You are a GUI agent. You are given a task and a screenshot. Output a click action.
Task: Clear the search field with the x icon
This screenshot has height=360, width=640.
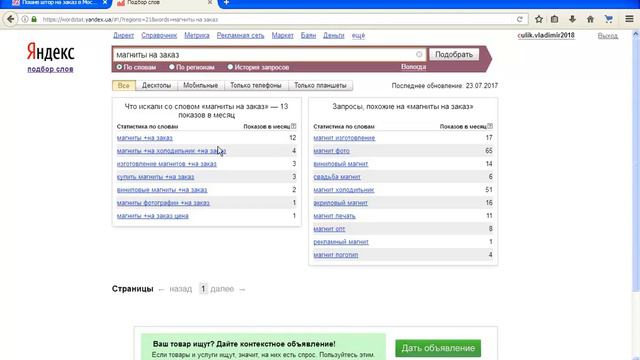(x=419, y=54)
